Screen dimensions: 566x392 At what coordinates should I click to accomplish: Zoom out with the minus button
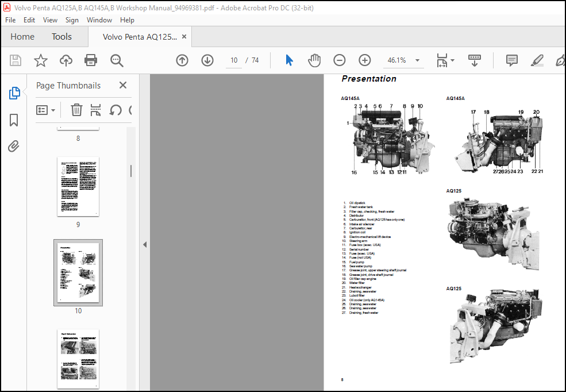pos(339,60)
